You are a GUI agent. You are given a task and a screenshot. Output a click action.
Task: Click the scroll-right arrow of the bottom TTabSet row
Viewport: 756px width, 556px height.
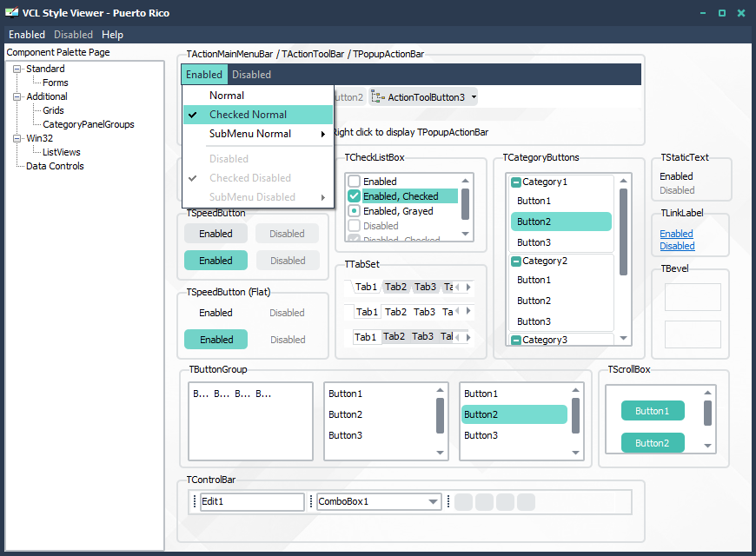(468, 337)
